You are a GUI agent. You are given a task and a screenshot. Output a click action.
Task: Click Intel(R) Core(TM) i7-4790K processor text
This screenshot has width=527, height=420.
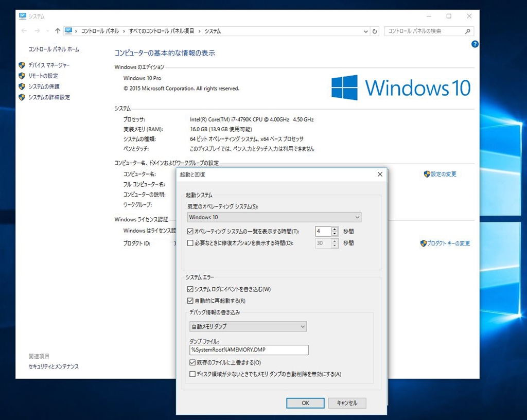[x=252, y=119]
